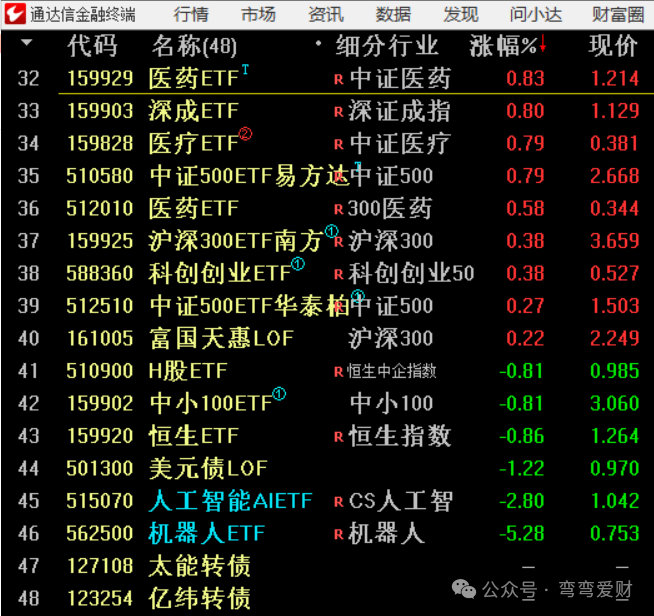654x616 pixels.
Task: Switch to the 财富圈 tab
Action: [618, 14]
